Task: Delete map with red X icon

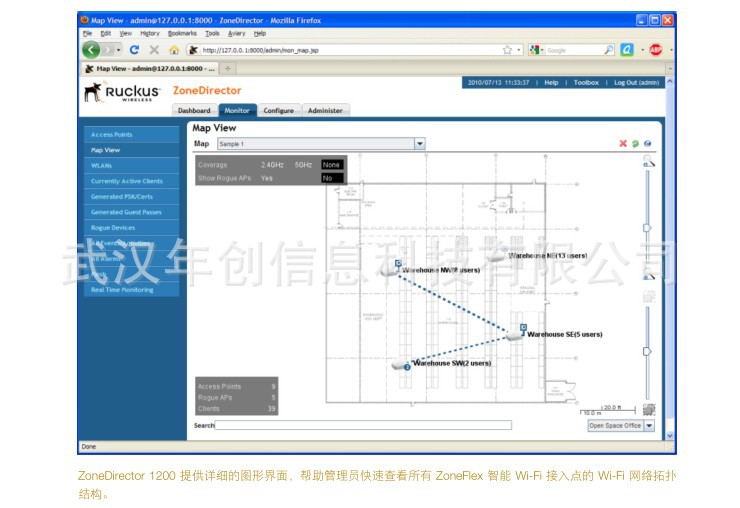Action: tap(623, 144)
